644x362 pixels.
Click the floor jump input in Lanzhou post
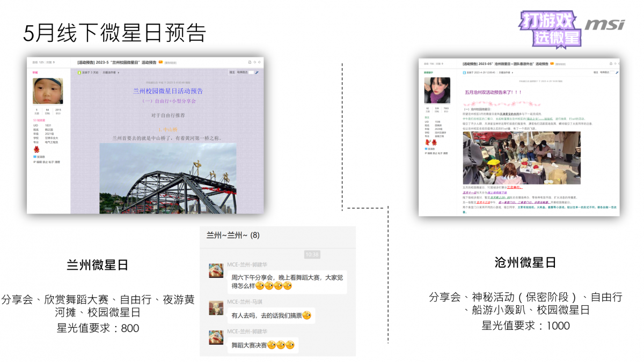click(250, 72)
